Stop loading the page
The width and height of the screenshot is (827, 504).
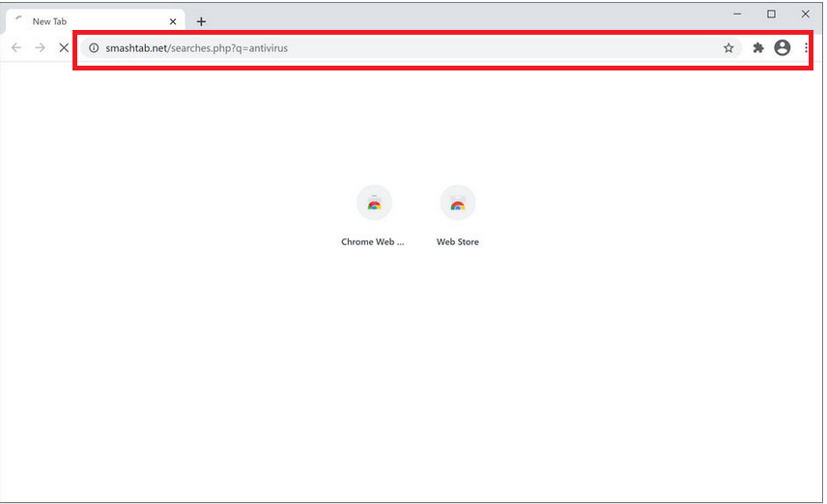[64, 48]
